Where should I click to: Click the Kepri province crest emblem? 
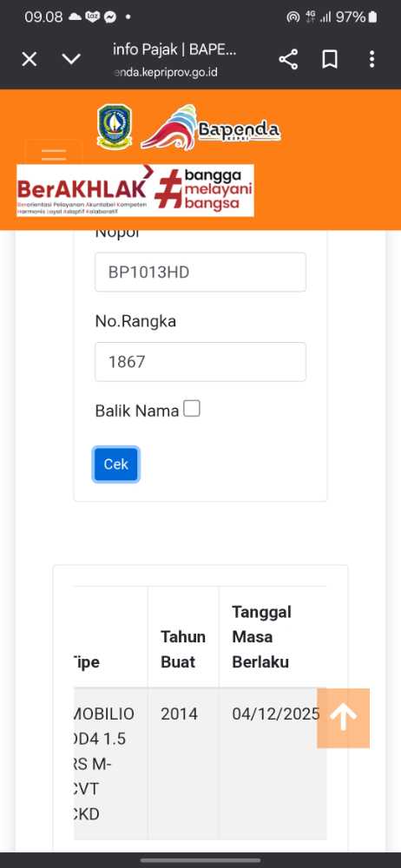114,126
